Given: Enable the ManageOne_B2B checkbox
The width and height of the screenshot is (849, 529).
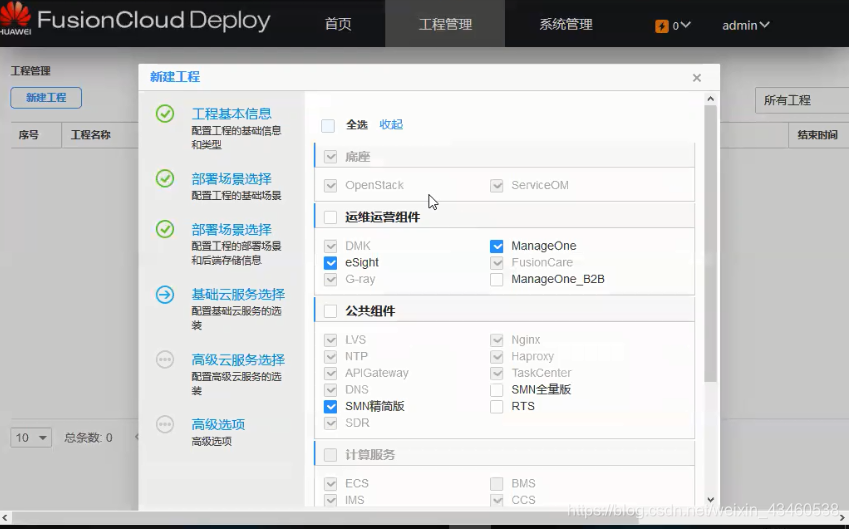Looking at the screenshot, I should 497,279.
